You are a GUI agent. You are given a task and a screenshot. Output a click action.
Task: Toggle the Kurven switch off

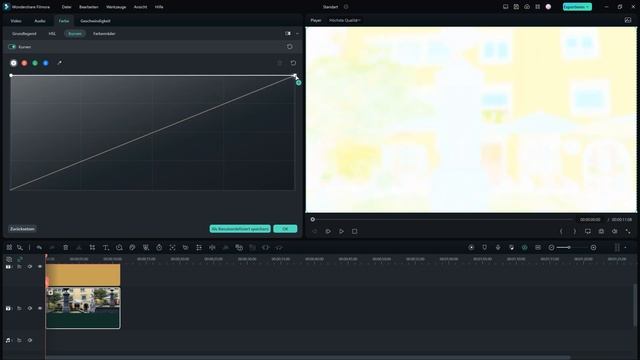click(12, 47)
